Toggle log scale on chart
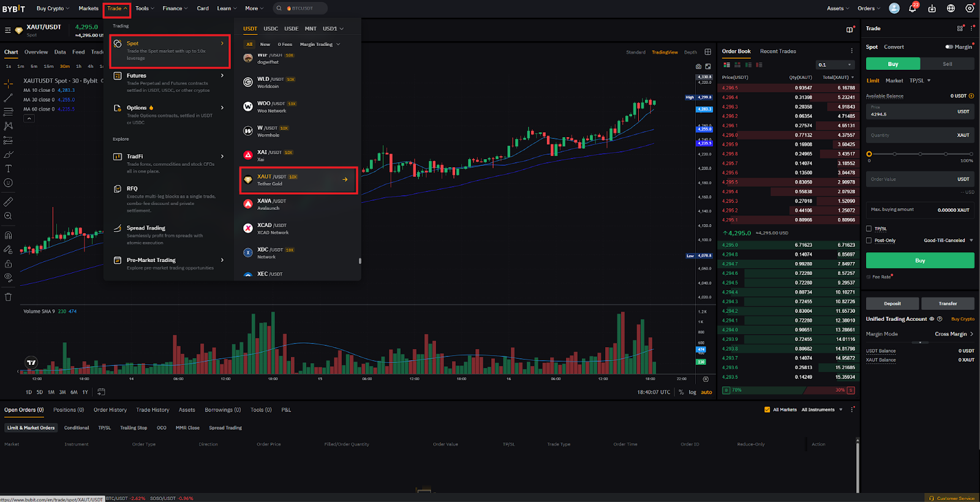The width and height of the screenshot is (980, 502). tap(693, 392)
